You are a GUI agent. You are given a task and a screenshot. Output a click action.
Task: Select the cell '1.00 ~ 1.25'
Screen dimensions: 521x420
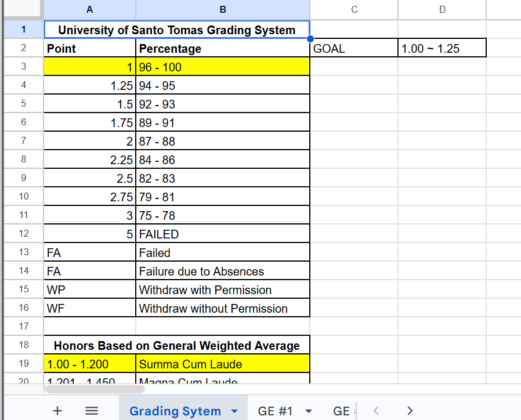point(442,49)
